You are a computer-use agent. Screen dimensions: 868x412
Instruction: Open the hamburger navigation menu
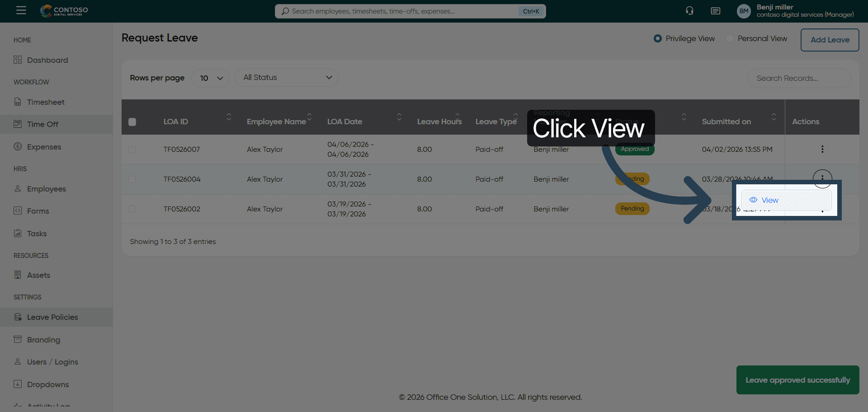pyautogui.click(x=21, y=10)
